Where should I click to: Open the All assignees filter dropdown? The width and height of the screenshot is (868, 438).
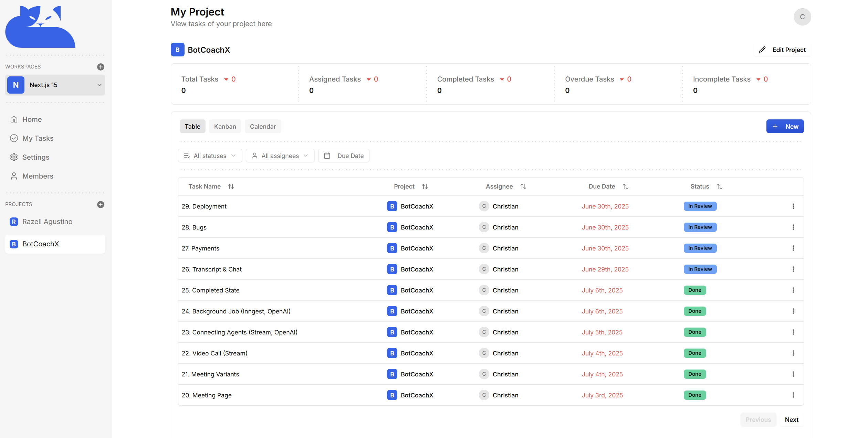coord(280,156)
